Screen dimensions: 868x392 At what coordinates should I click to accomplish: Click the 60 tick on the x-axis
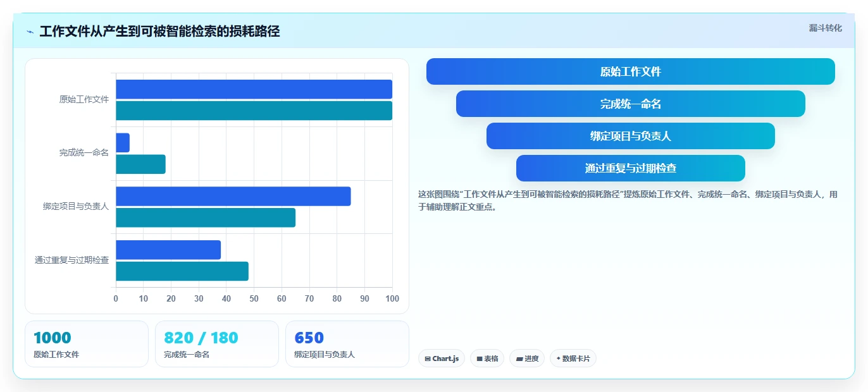tap(282, 298)
